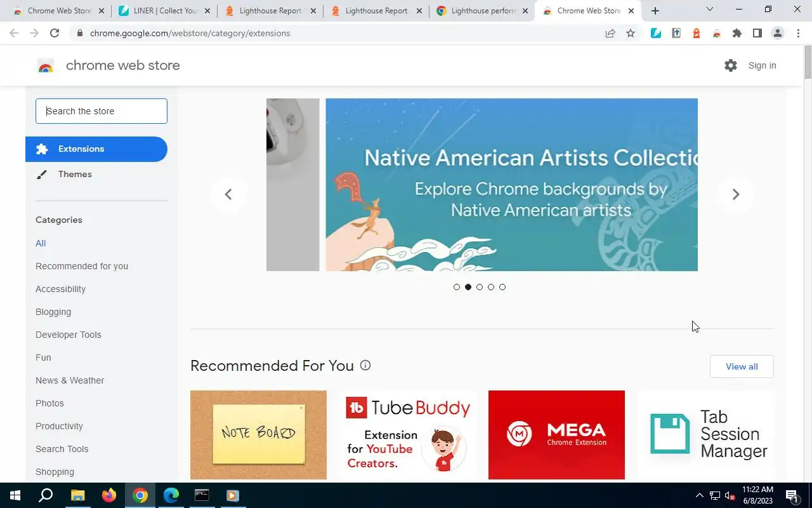This screenshot has width=812, height=508.
Task: Open Windows taskbar search
Action: pyautogui.click(x=46, y=495)
